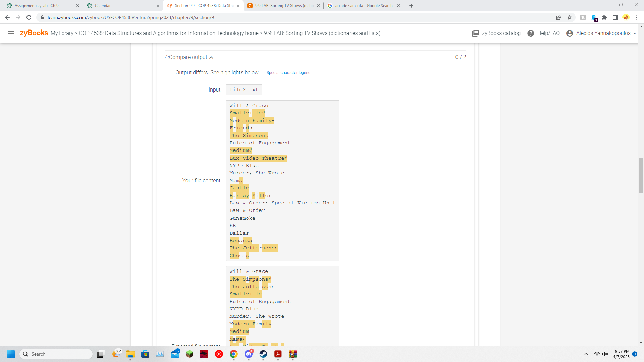Go to My library via the breadcrumb
This screenshot has width=644, height=362.
pyautogui.click(x=62, y=33)
